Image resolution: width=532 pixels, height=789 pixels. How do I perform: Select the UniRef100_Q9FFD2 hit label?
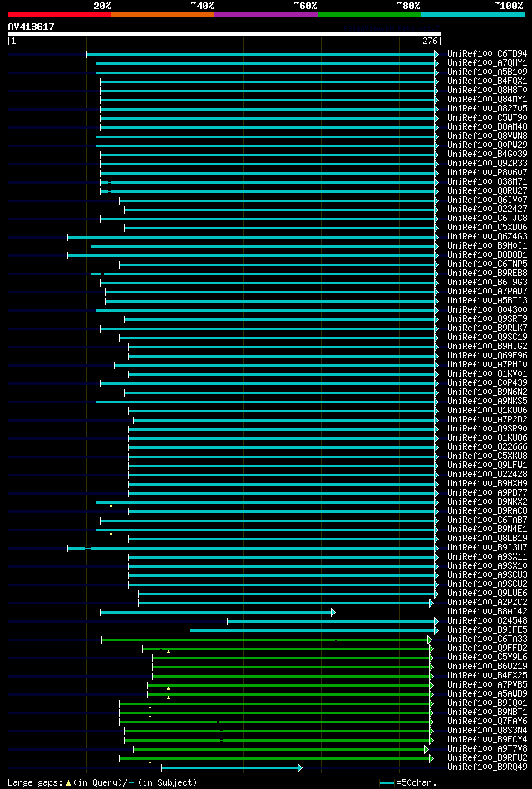tap(487, 648)
